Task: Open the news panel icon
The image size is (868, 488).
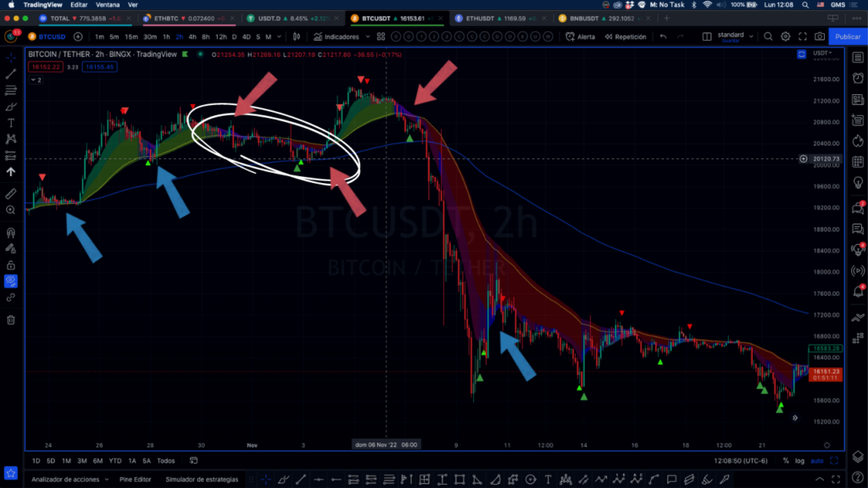Action: (x=858, y=100)
